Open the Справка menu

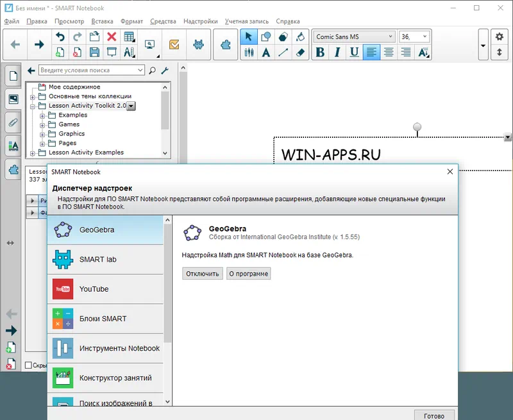(287, 21)
